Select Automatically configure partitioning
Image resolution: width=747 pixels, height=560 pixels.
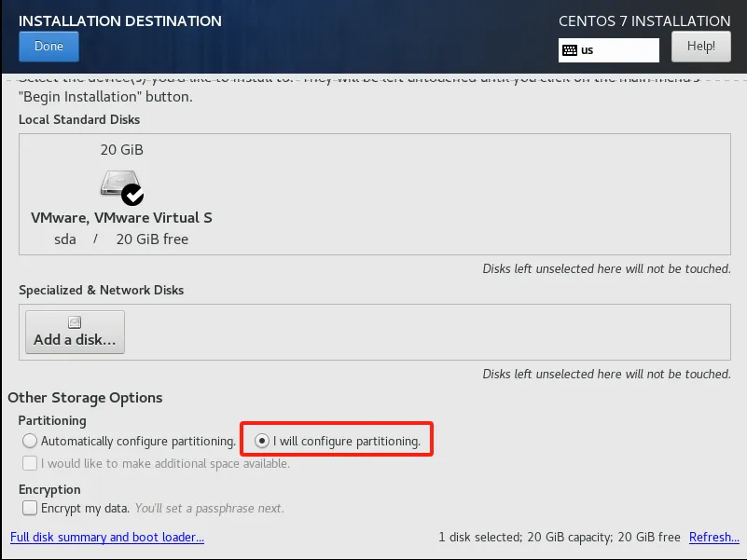31,441
